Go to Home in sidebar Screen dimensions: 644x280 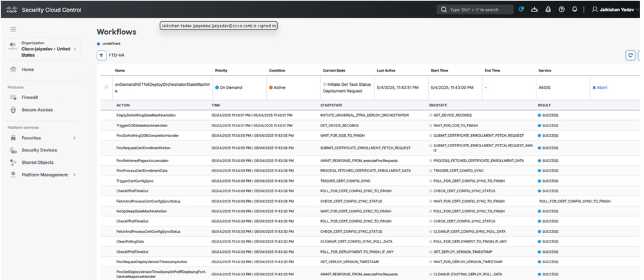point(27,69)
